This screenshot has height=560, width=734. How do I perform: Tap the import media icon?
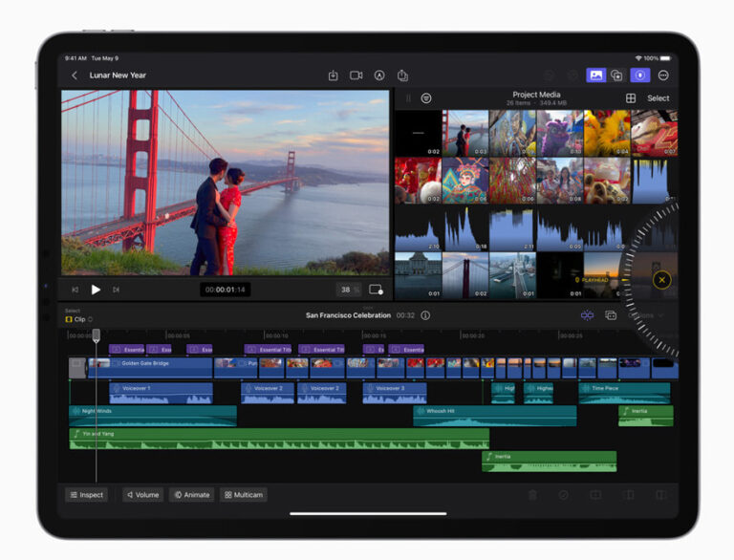click(333, 75)
